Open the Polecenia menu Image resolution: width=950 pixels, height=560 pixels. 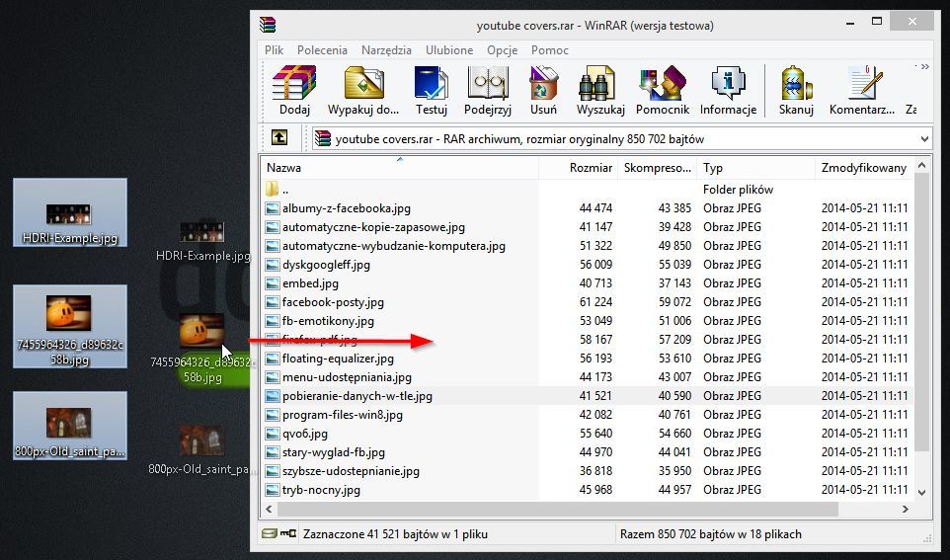coord(322,50)
